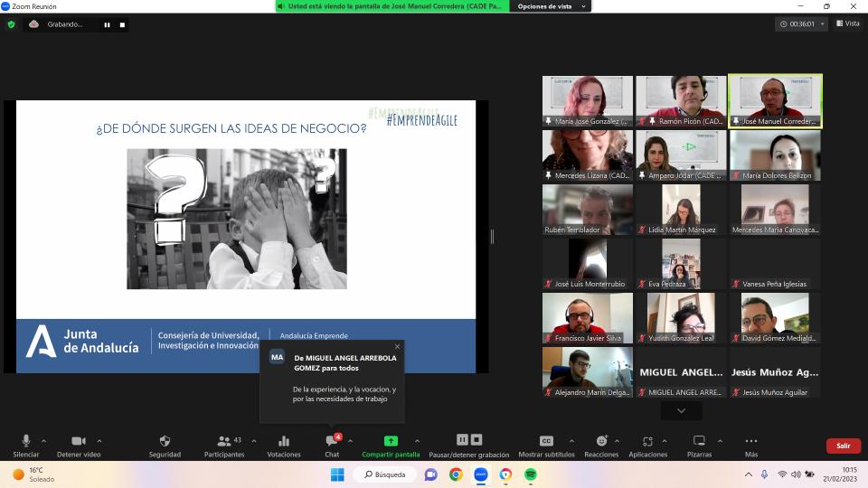Open the Participantes list
This screenshot has height=488, width=868.
[224, 441]
